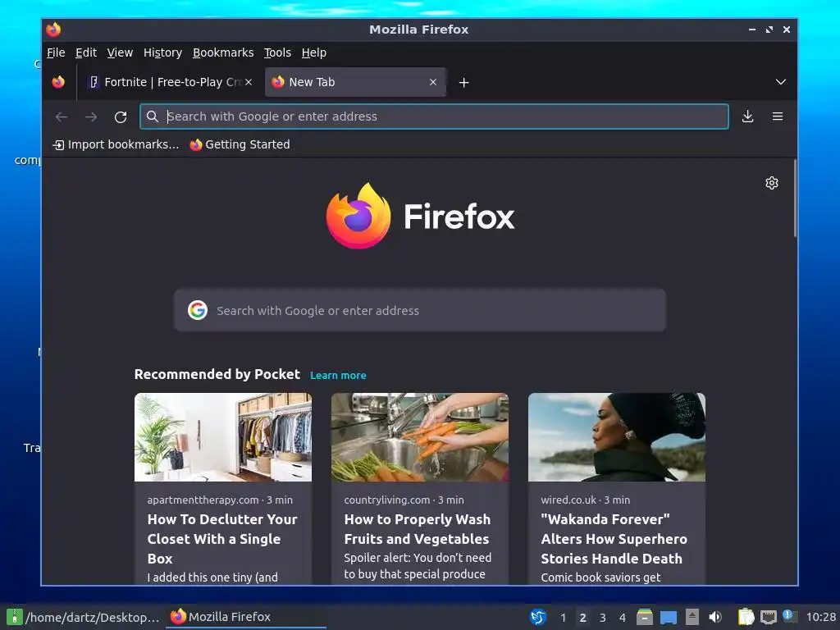Image resolution: width=840 pixels, height=630 pixels.
Task: Open Firefox View pinned tab icon
Action: pos(58,82)
